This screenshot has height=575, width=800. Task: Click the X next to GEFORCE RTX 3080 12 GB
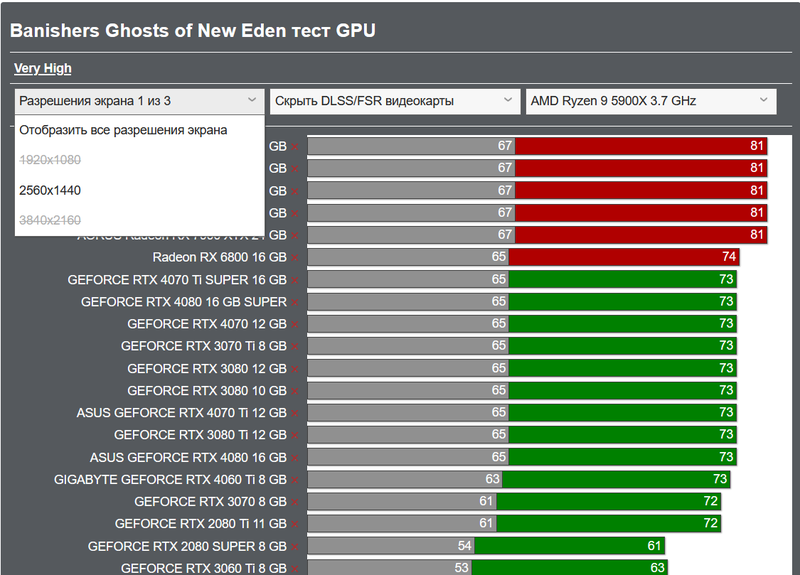[295, 369]
